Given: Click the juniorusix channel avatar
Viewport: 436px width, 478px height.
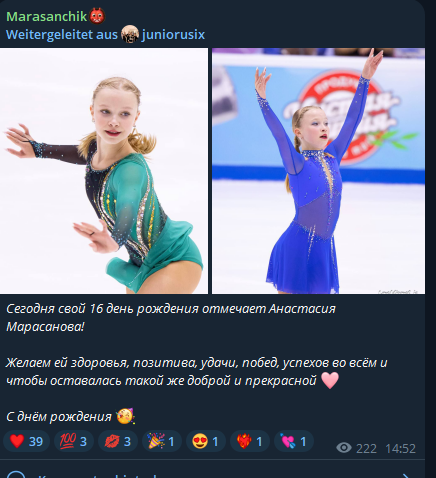Looking at the screenshot, I should click(130, 34).
